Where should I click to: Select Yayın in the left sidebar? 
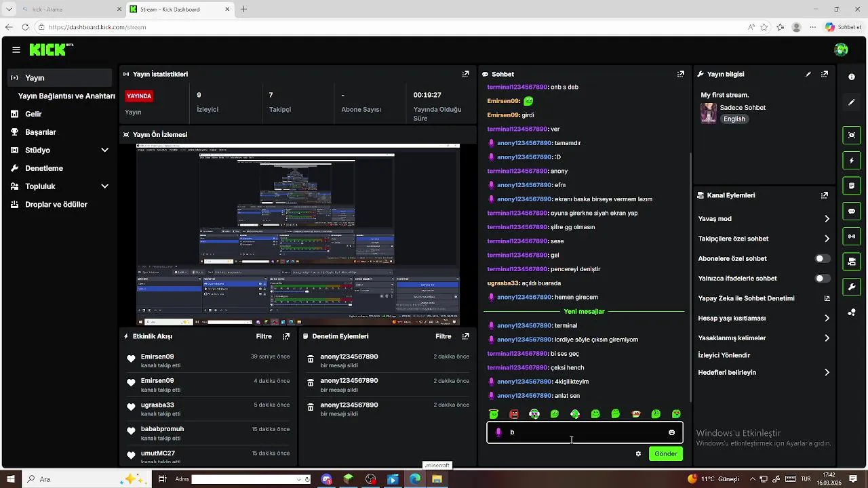coord(60,78)
